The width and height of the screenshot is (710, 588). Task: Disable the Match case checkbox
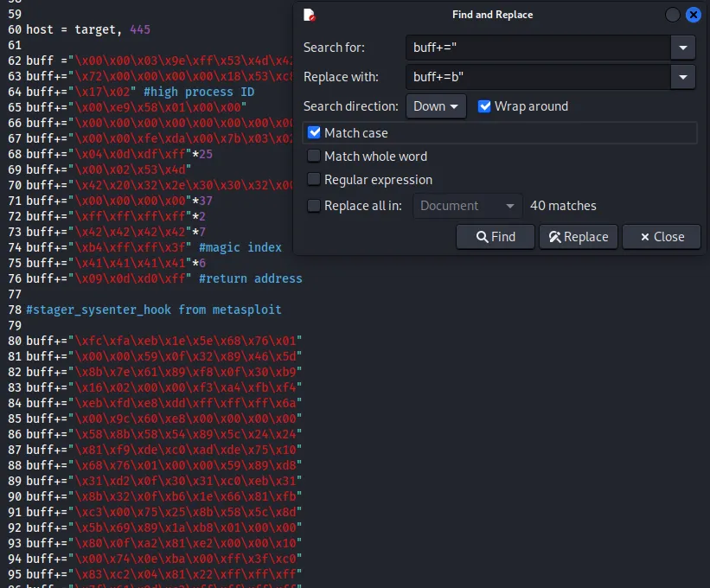click(314, 132)
